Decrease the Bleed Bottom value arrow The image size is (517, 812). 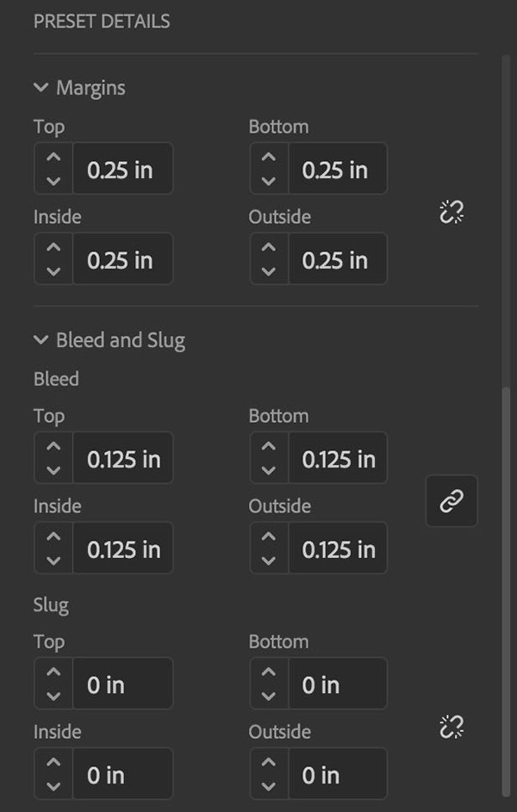click(x=268, y=470)
